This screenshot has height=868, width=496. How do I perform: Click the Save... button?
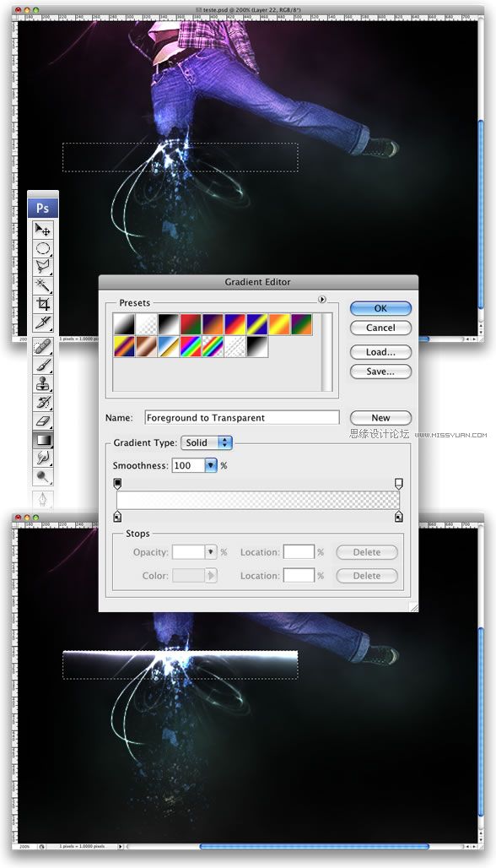coord(380,372)
